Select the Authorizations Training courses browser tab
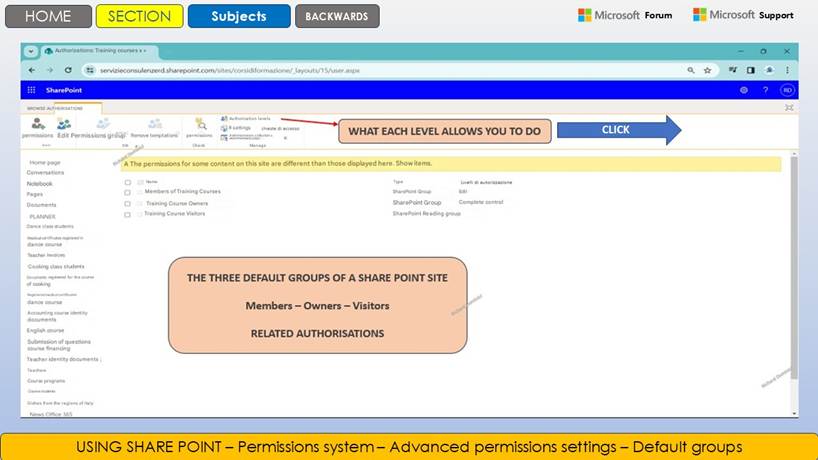Viewport: 818px width, 460px height. (99, 51)
